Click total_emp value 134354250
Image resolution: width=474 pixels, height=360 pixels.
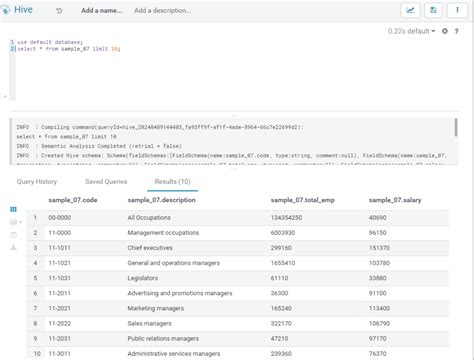pyautogui.click(x=286, y=218)
